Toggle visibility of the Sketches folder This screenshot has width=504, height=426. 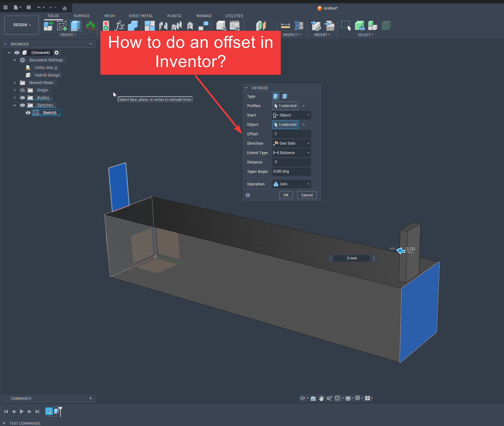pos(23,105)
